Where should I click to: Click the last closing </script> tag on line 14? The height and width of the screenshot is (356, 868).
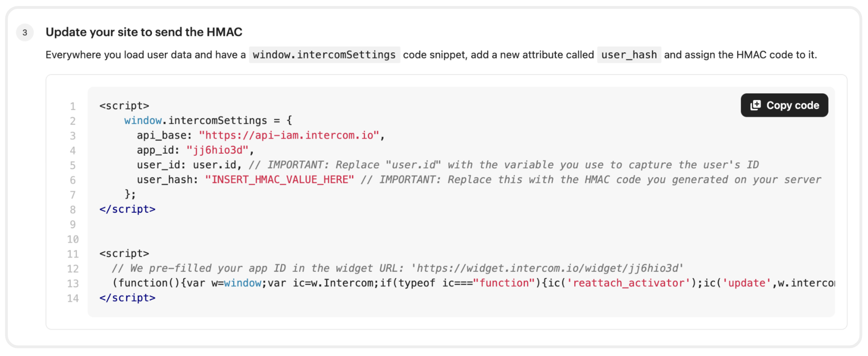[127, 298]
